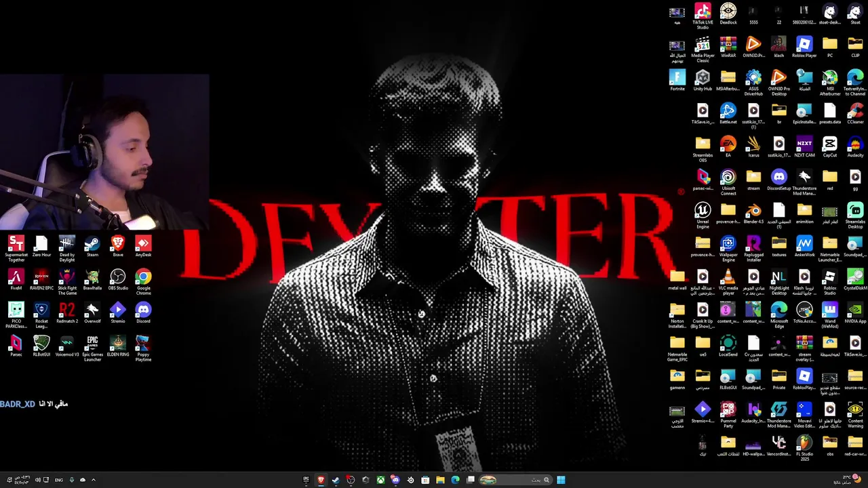868x488 pixels.
Task: Open the Wand (WeMod) shortcut
Action: (x=830, y=315)
